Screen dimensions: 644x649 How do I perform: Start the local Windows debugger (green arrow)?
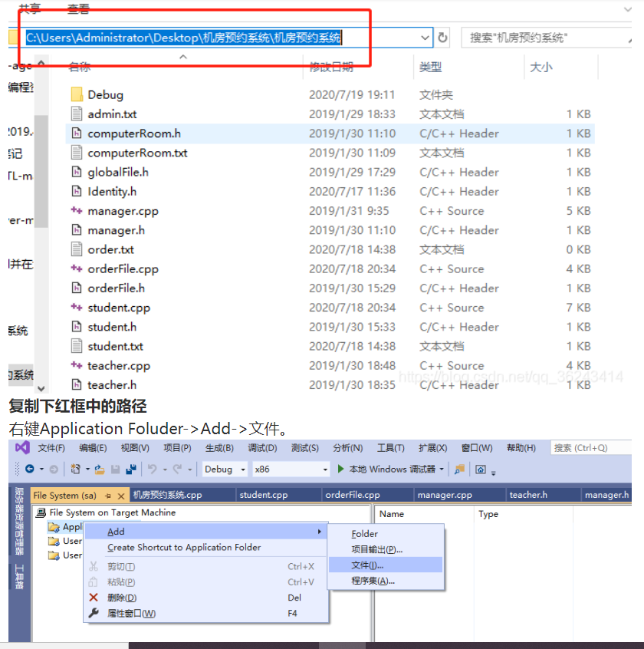tap(341, 469)
